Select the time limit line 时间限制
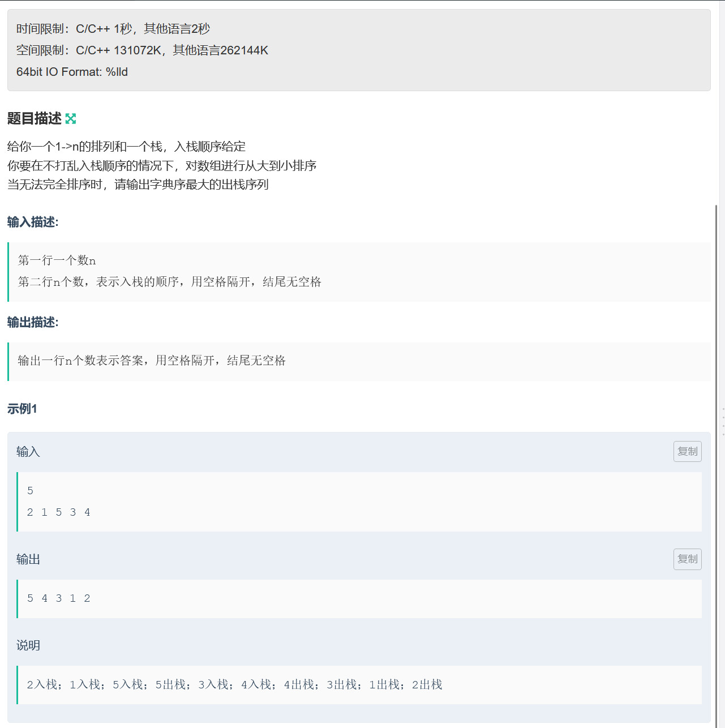The image size is (725, 728). [113, 29]
